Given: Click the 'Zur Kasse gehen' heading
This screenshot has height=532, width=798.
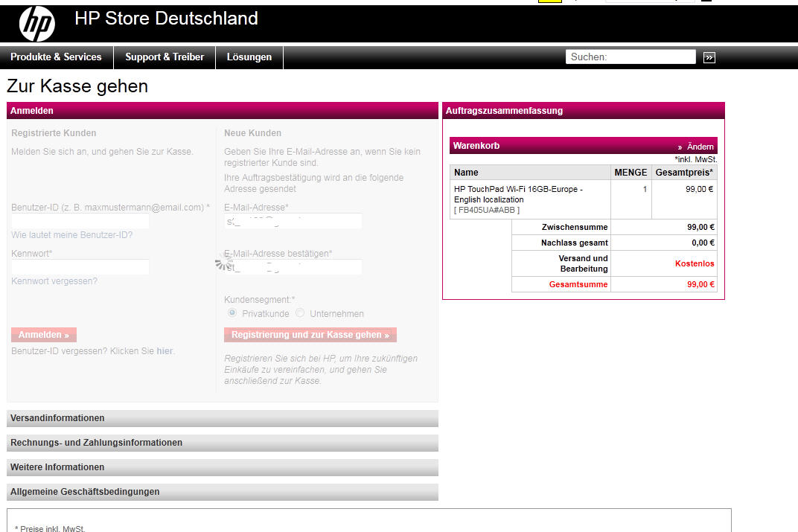Looking at the screenshot, I should coord(77,86).
